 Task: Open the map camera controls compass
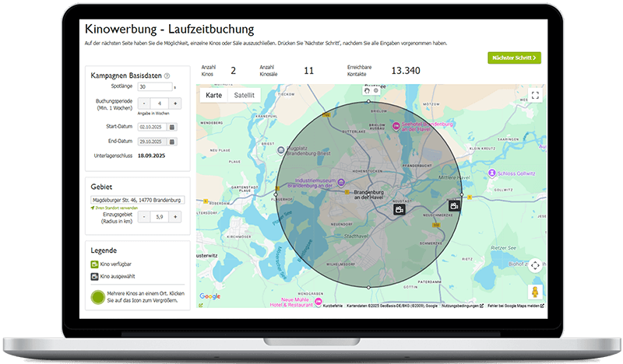535,266
